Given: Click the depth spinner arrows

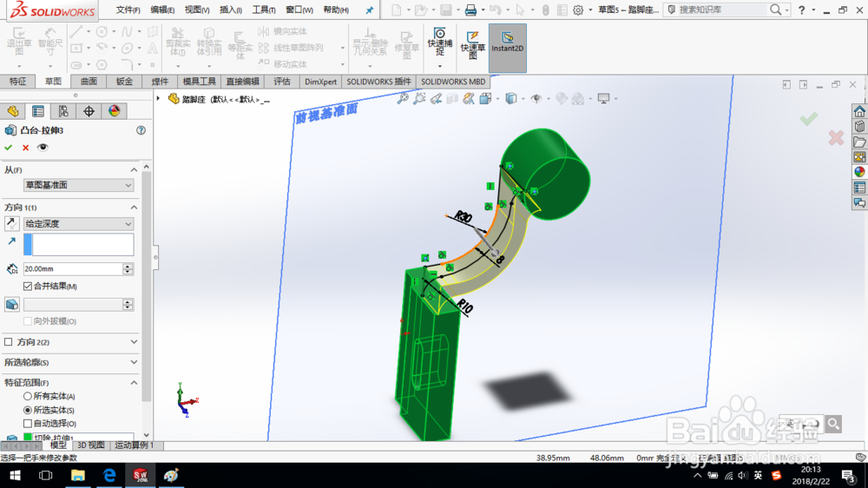Looking at the screenshot, I should pos(128,268).
